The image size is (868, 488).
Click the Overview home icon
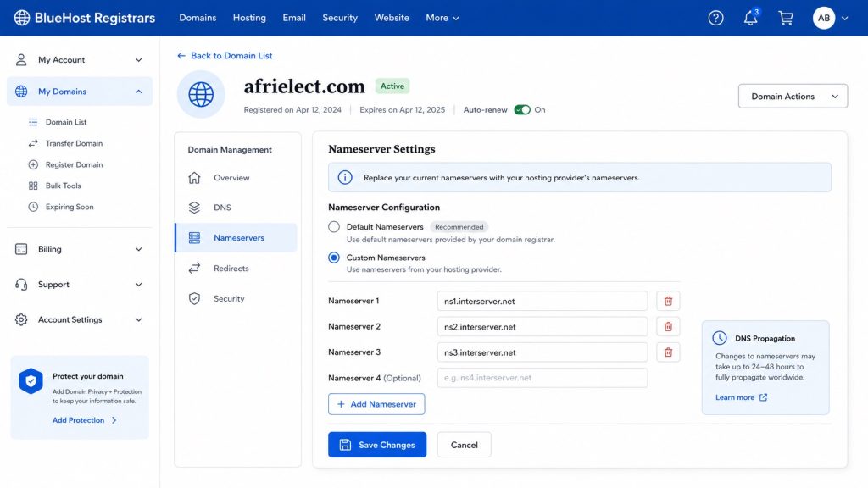pos(194,178)
